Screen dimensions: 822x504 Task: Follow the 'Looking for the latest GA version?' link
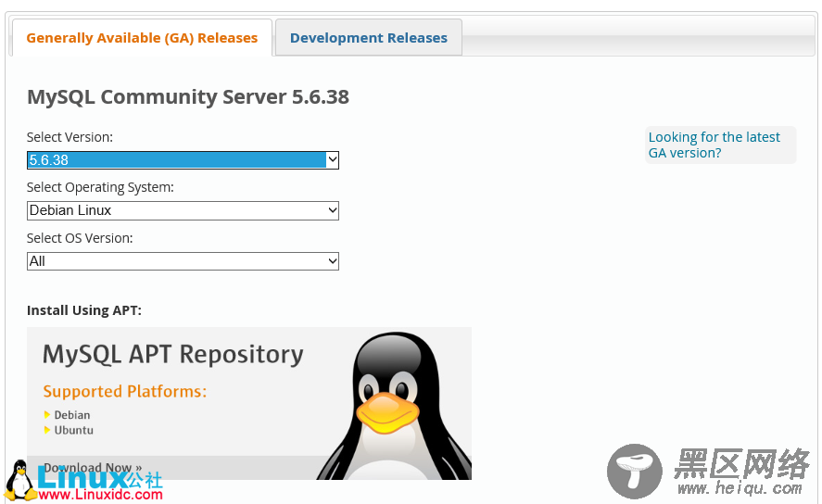point(714,145)
